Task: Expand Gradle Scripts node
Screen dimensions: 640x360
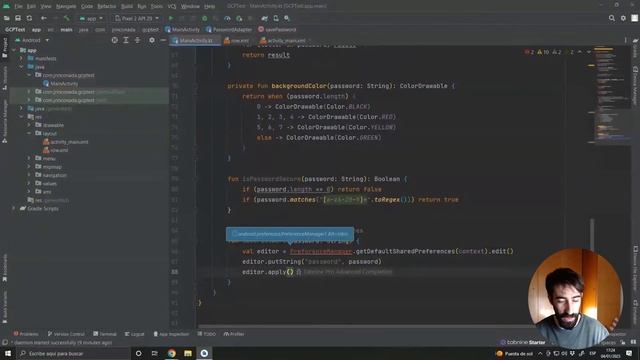Action: (x=15, y=209)
